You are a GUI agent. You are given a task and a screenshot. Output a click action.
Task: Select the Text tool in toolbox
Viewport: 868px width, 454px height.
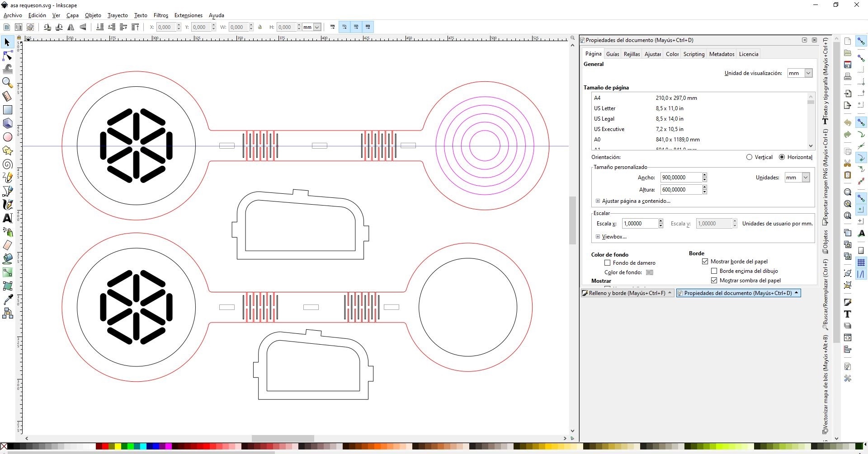tap(7, 218)
